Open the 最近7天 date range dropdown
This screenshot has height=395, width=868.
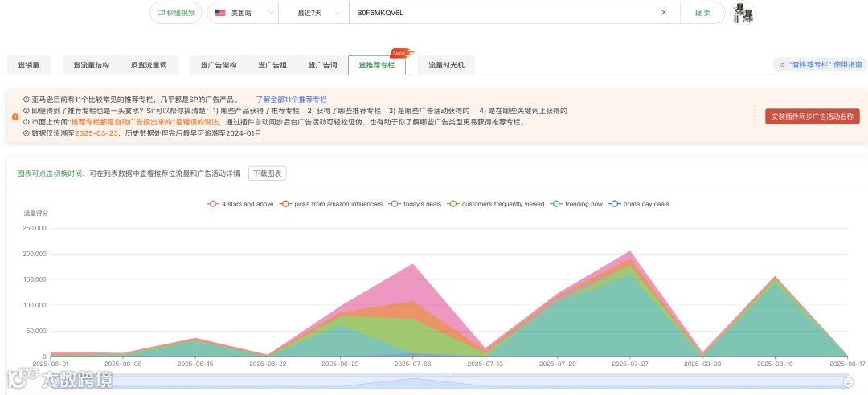pos(314,13)
